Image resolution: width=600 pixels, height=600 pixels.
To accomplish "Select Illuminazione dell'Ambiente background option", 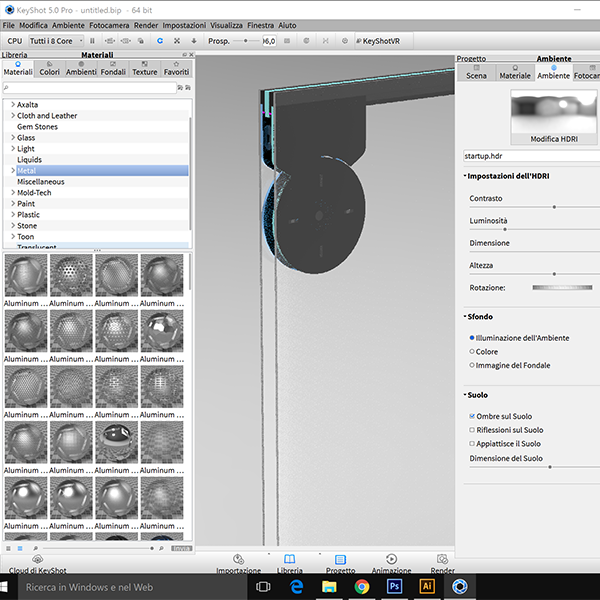I will [x=472, y=338].
